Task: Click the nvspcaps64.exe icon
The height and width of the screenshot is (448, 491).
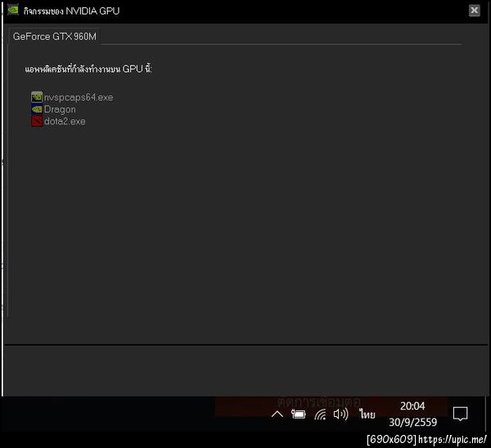Action: click(x=37, y=97)
